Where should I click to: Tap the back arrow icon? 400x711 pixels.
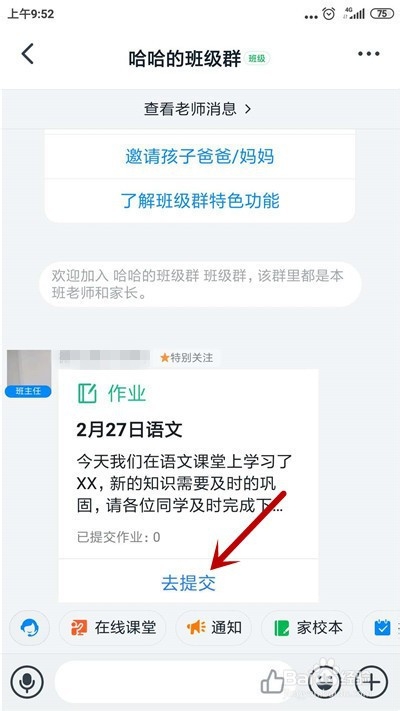coord(28,54)
